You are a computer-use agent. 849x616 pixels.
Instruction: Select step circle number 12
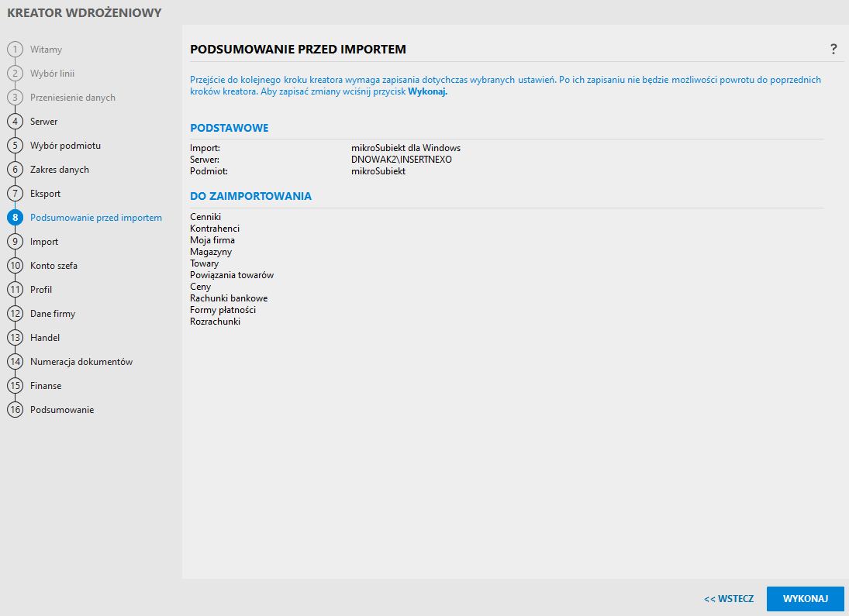coord(16,313)
